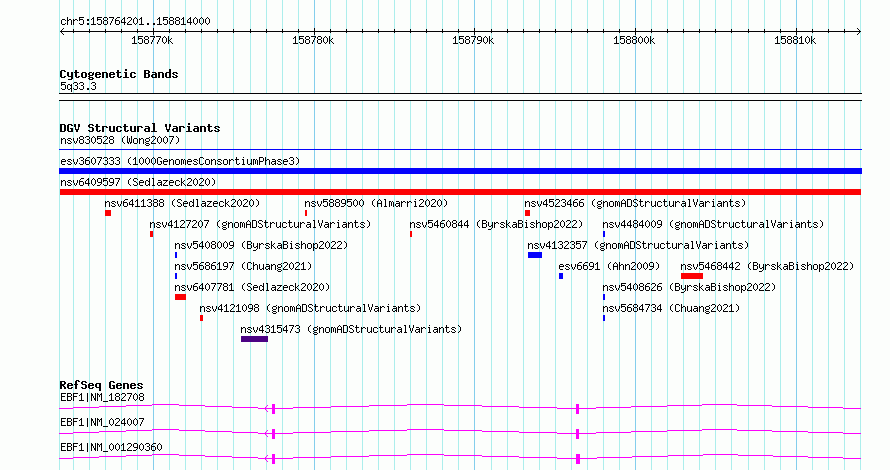The height and width of the screenshot is (470, 890).
Task: Open EBF1|NM_001290360 transcript label
Action: [111, 447]
